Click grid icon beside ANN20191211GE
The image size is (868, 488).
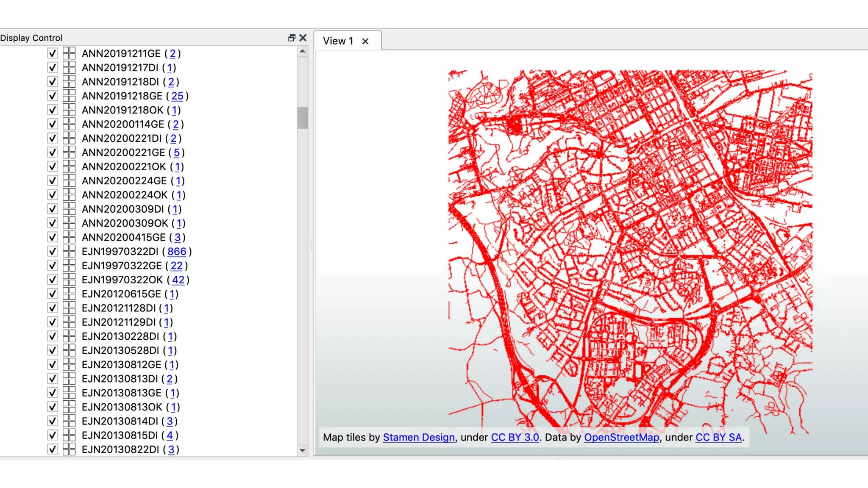(69, 53)
